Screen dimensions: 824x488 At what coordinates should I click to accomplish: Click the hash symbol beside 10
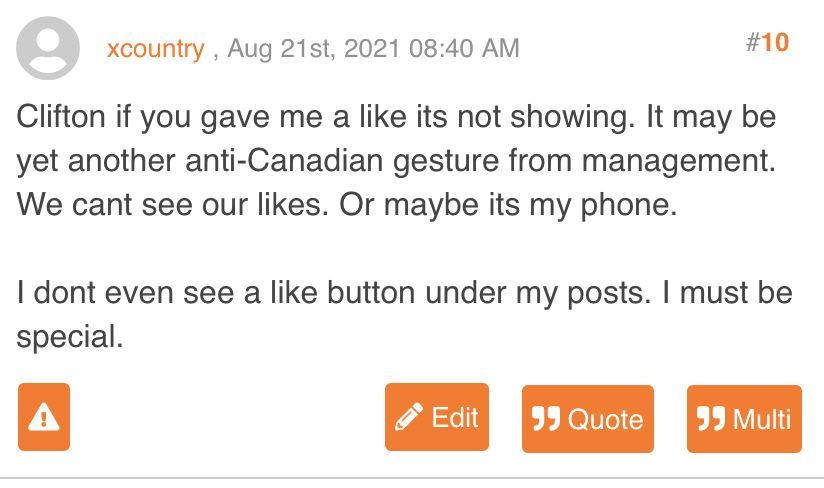pos(753,43)
